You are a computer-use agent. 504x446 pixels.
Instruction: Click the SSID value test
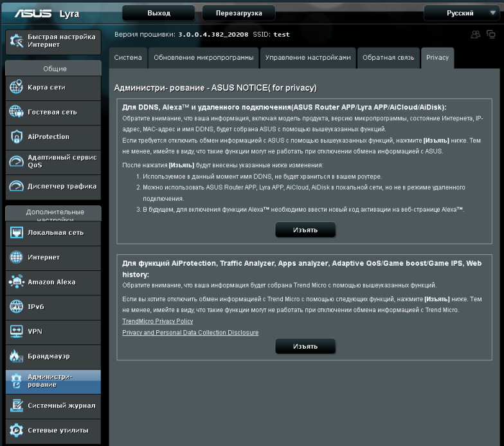[282, 35]
